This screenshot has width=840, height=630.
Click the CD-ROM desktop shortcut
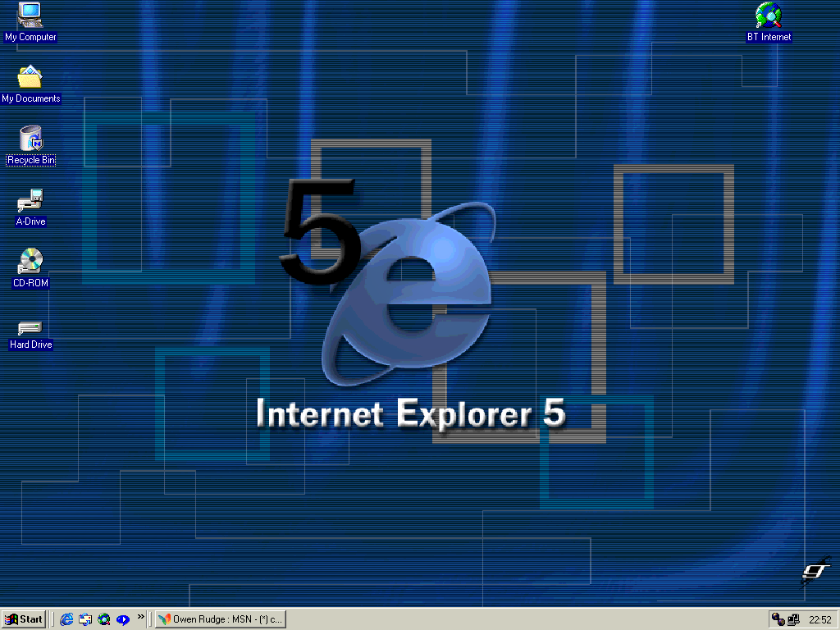(x=30, y=262)
